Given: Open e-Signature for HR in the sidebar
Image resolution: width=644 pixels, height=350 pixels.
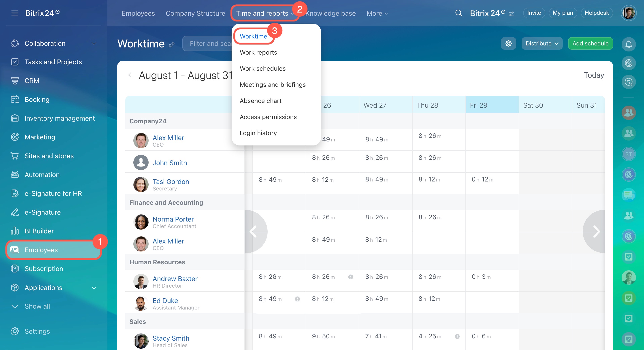Looking at the screenshot, I should (x=53, y=193).
